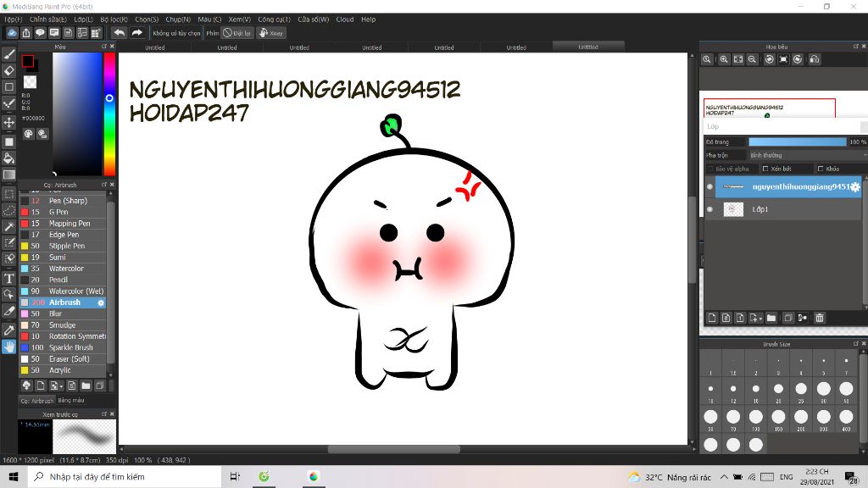Viewport: 868px width, 488px height.
Task: Select the Bucket fill tool
Action: (8, 158)
